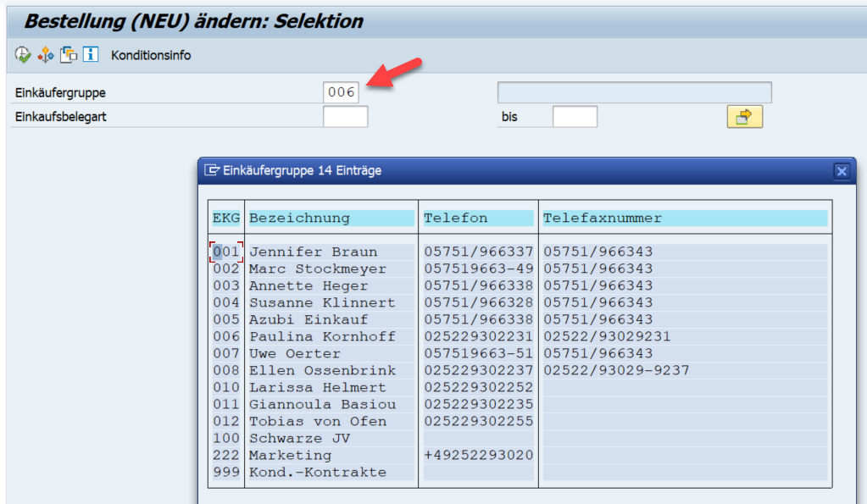Click the Bezeichnung column header

point(299,218)
